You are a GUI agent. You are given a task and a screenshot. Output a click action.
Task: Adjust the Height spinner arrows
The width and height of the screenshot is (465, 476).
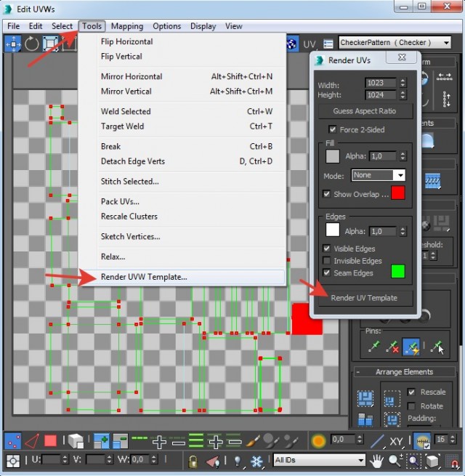click(403, 95)
